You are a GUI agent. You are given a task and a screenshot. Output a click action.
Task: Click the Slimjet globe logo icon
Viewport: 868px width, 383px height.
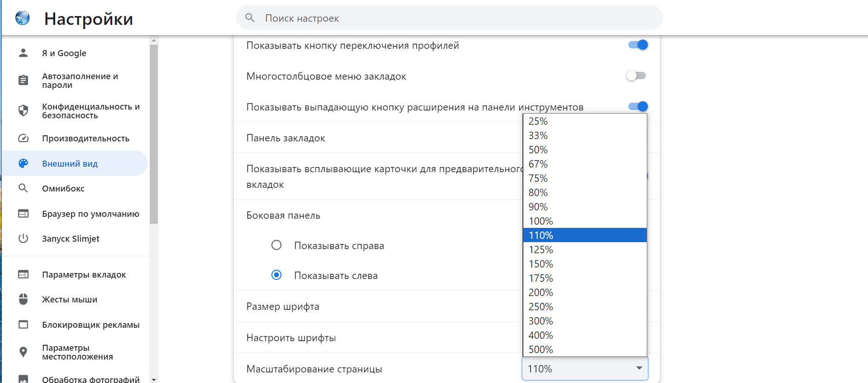22,18
